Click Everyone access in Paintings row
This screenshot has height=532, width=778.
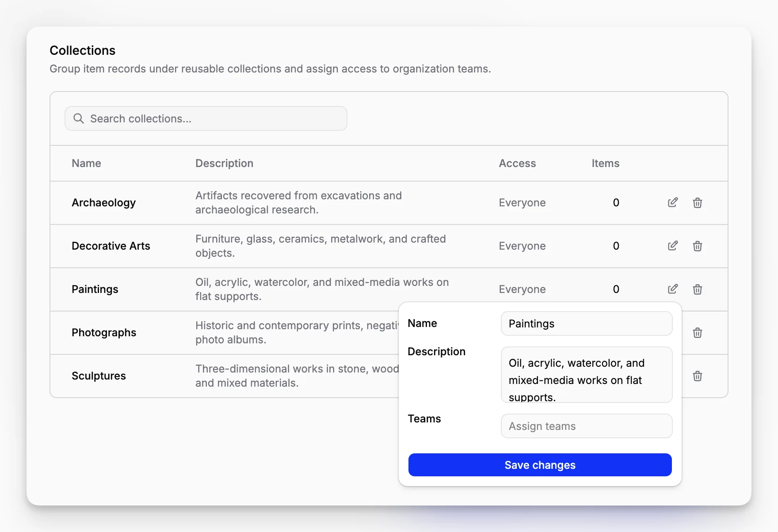[x=522, y=289]
